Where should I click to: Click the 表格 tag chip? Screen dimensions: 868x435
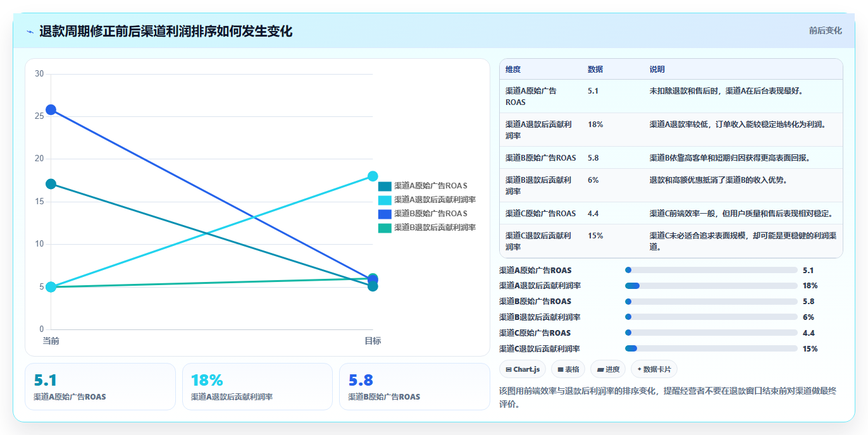[568, 369]
